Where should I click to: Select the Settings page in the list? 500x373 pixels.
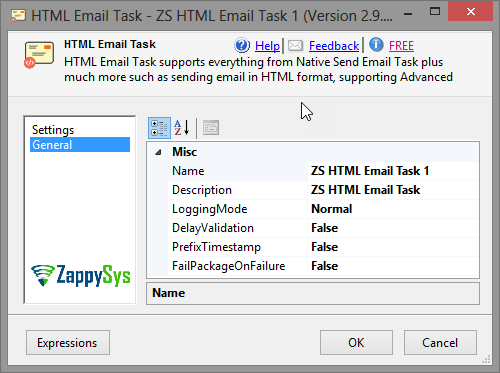tap(53, 130)
